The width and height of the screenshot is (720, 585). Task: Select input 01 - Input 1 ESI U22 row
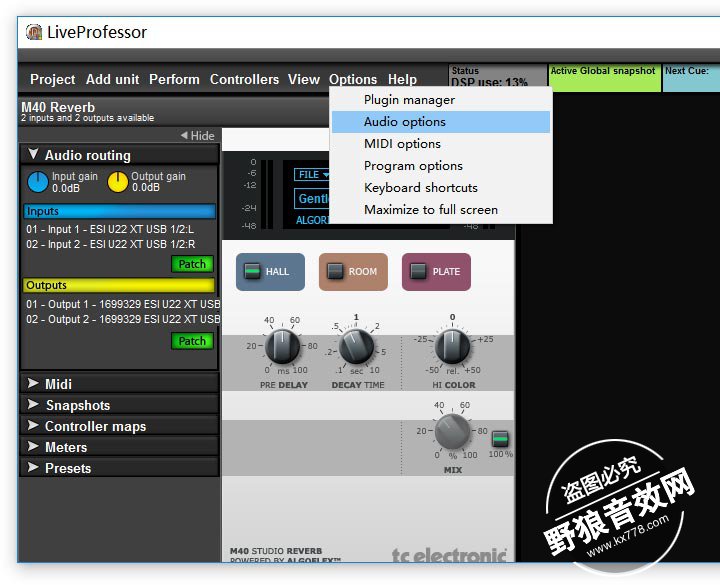coord(110,229)
